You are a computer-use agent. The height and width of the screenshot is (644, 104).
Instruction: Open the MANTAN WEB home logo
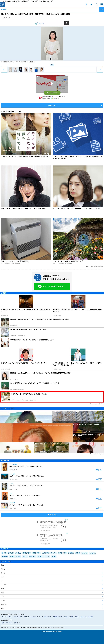click(x=2, y=5)
